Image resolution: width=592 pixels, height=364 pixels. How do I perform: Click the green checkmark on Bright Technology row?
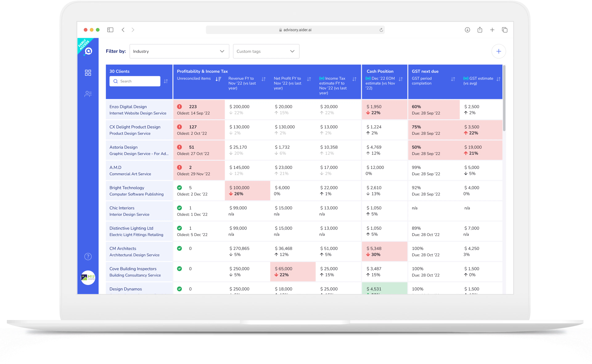pyautogui.click(x=180, y=188)
